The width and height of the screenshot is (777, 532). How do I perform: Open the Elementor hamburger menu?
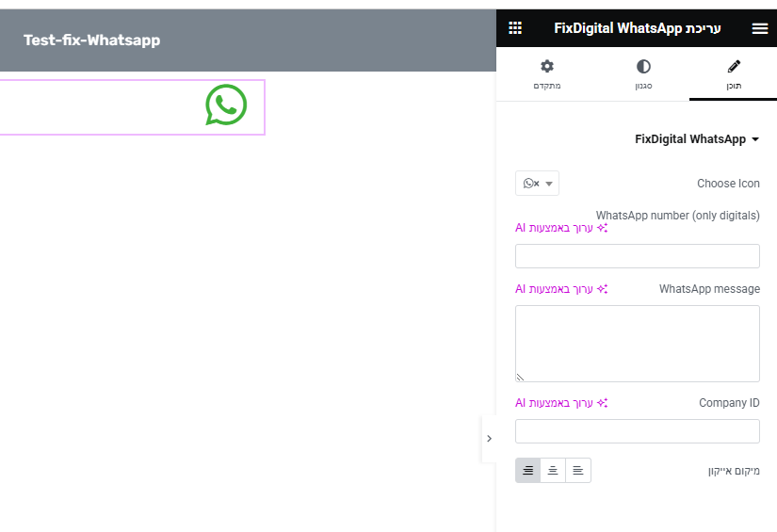pyautogui.click(x=759, y=28)
